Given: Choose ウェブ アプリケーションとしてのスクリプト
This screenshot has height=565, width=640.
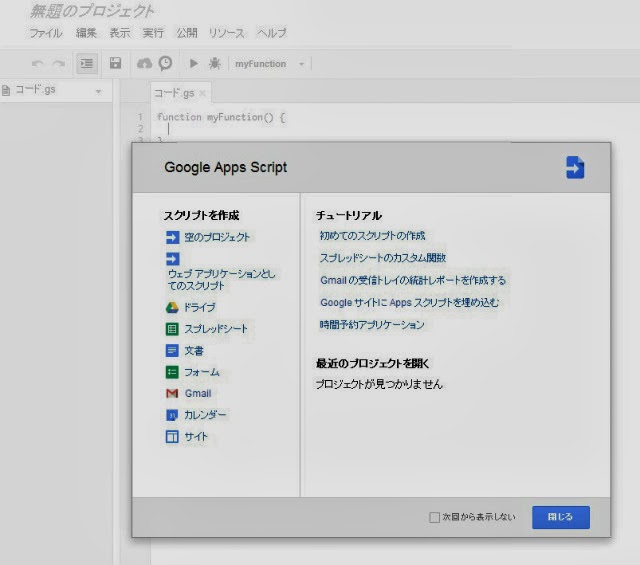Looking at the screenshot, I should tap(222, 280).
